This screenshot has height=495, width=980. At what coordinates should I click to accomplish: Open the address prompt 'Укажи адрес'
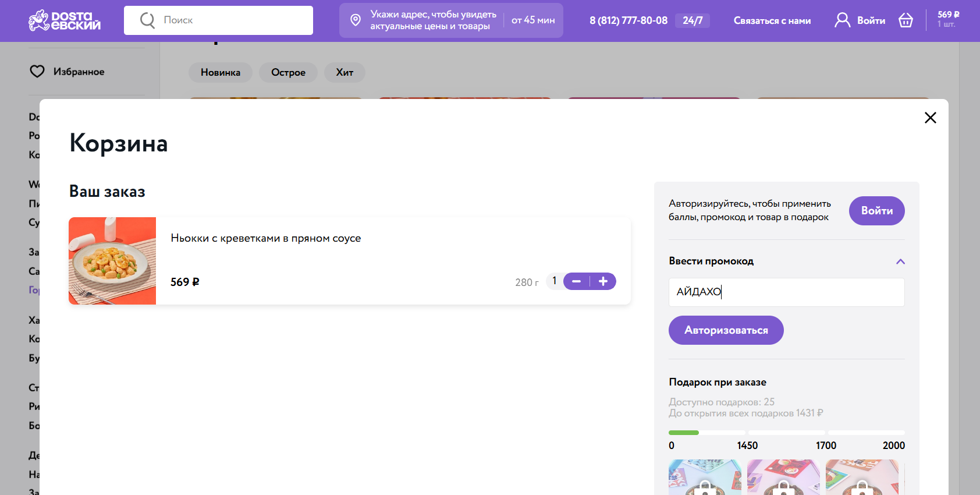tap(433, 20)
